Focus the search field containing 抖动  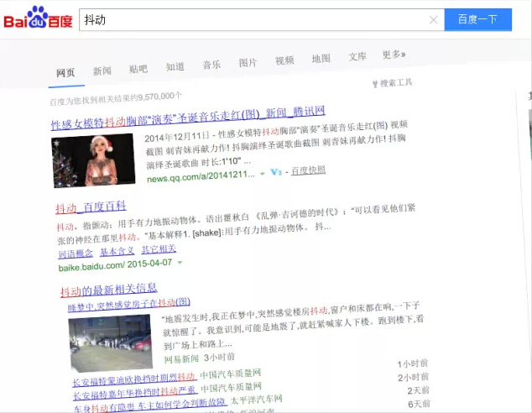click(x=261, y=20)
